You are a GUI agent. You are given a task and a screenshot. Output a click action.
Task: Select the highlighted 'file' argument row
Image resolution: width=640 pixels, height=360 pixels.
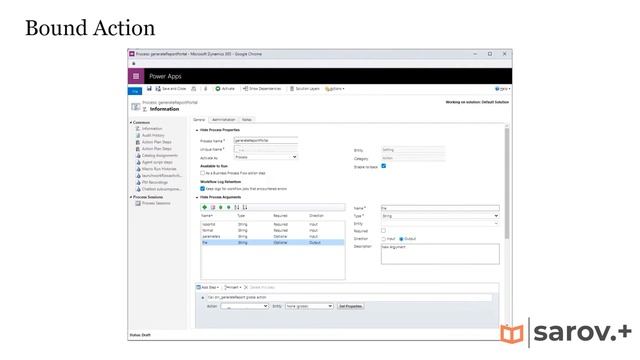[x=273, y=243]
